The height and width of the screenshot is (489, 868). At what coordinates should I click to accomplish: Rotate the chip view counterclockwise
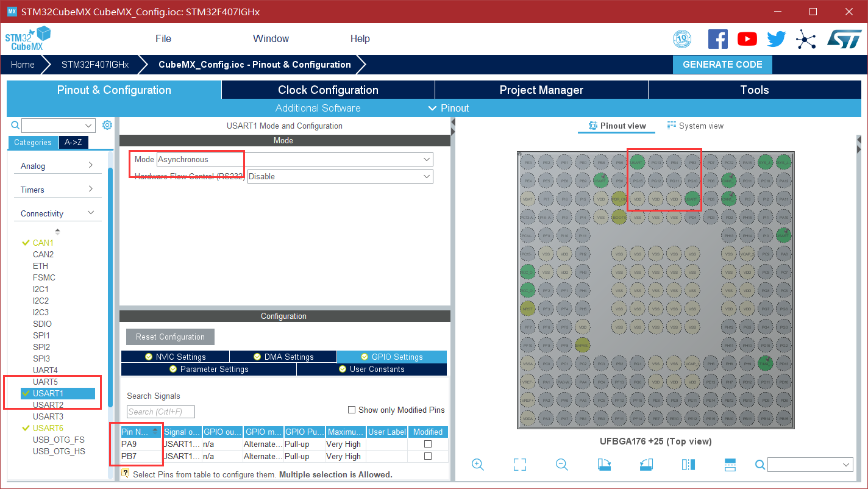pyautogui.click(x=646, y=465)
